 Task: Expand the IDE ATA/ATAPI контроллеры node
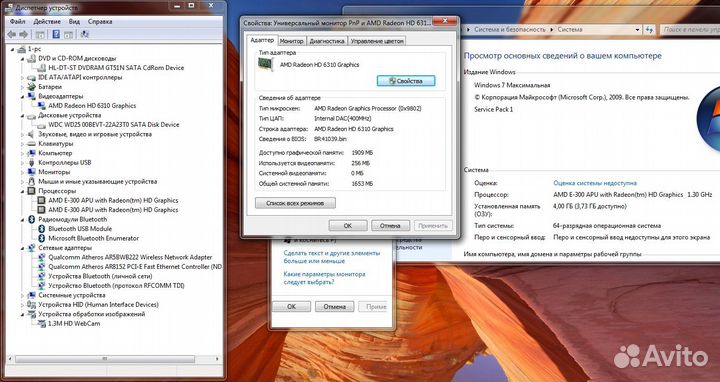(22, 78)
